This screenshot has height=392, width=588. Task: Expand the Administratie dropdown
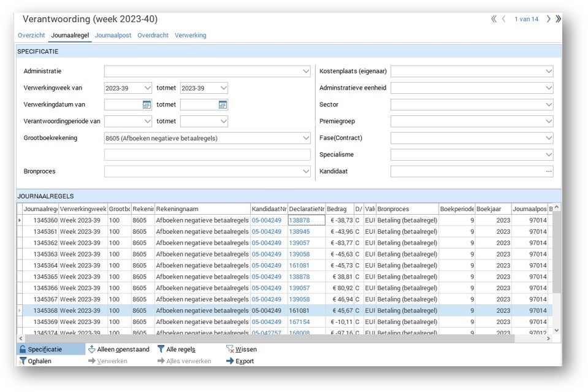[306, 72]
